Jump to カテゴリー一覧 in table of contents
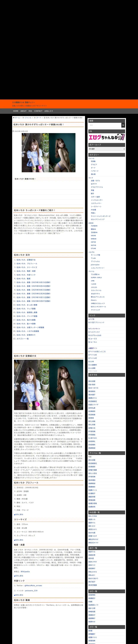 23,339
